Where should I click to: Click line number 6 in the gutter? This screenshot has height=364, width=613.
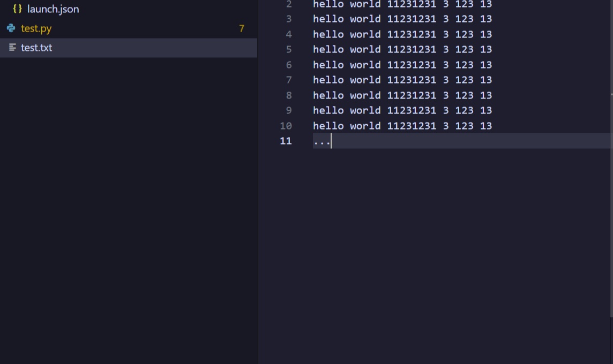click(x=289, y=65)
